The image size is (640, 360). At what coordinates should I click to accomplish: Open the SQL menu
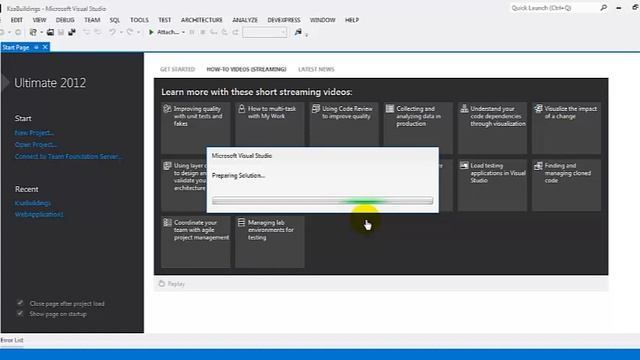(x=115, y=20)
